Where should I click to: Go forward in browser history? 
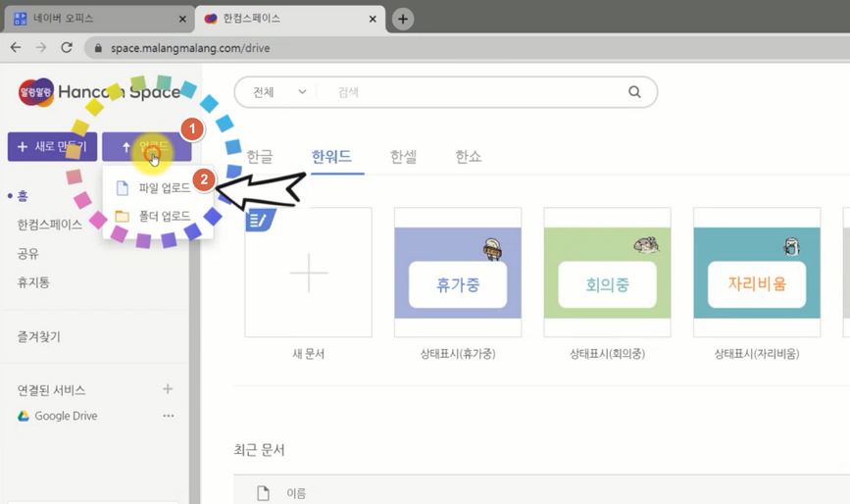pos(41,48)
